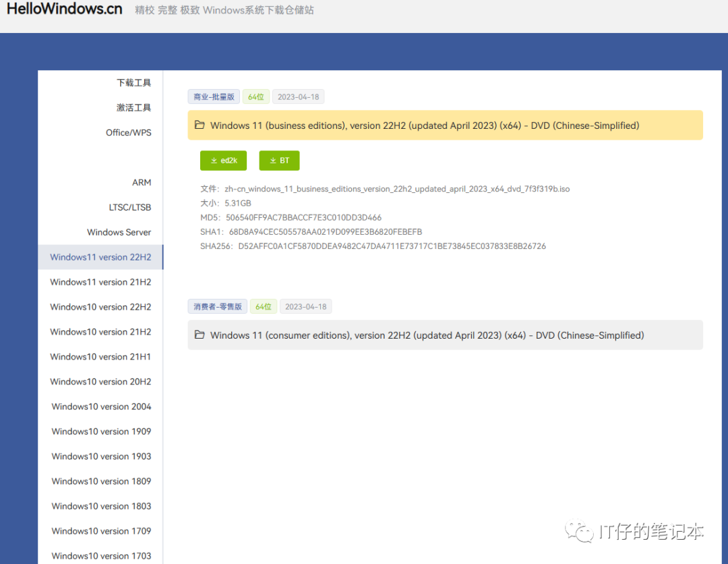Select Windows10 version 1709 sidebar item
Image resolution: width=728 pixels, height=564 pixels.
[x=100, y=531]
